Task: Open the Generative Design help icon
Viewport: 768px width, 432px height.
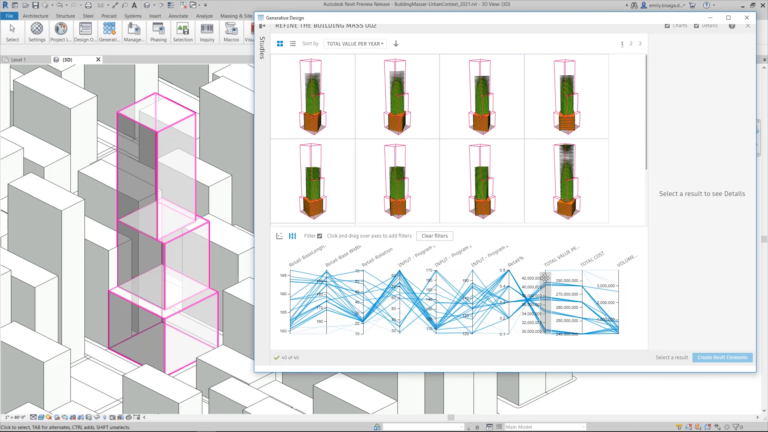Action: [732, 25]
